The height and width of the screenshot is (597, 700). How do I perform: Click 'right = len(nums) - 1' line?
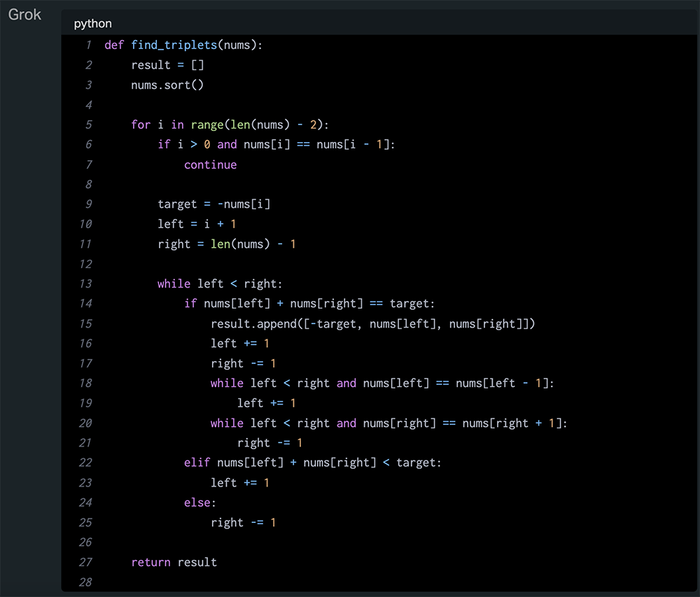[226, 244]
